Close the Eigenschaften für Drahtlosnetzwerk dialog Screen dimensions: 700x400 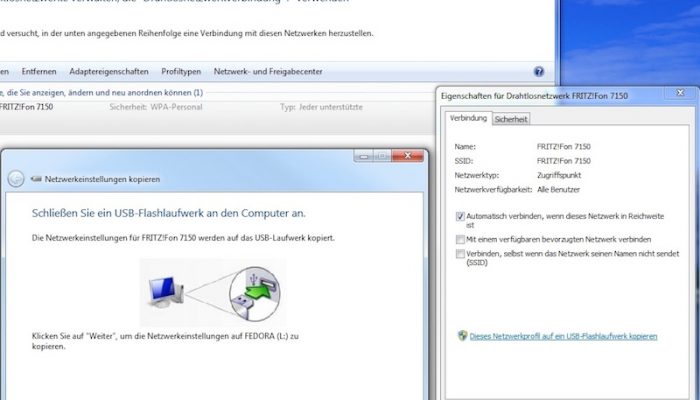pyautogui.click(x=680, y=93)
